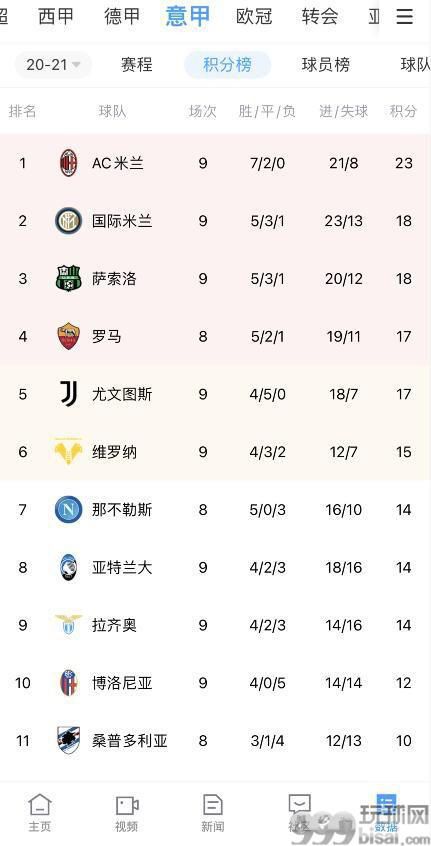The height and width of the screenshot is (846, 431).
Task: Tap the 国际米兰 club crest
Action: tap(69, 221)
